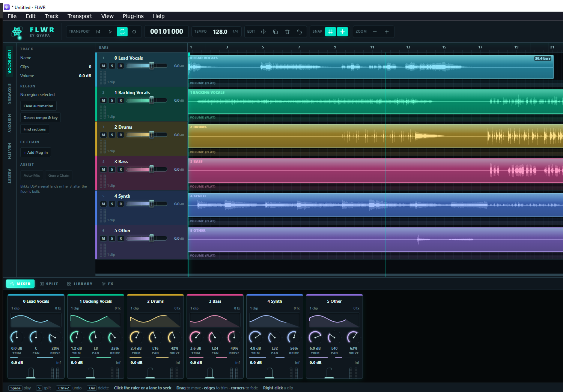Viewport: 563px width, 392px height.
Task: Click the 001 01 000 position display
Action: tap(167, 32)
